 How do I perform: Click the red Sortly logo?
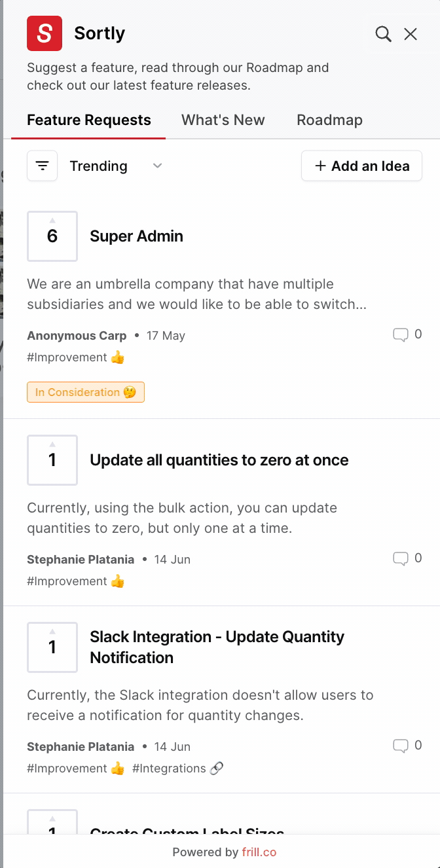(45, 33)
